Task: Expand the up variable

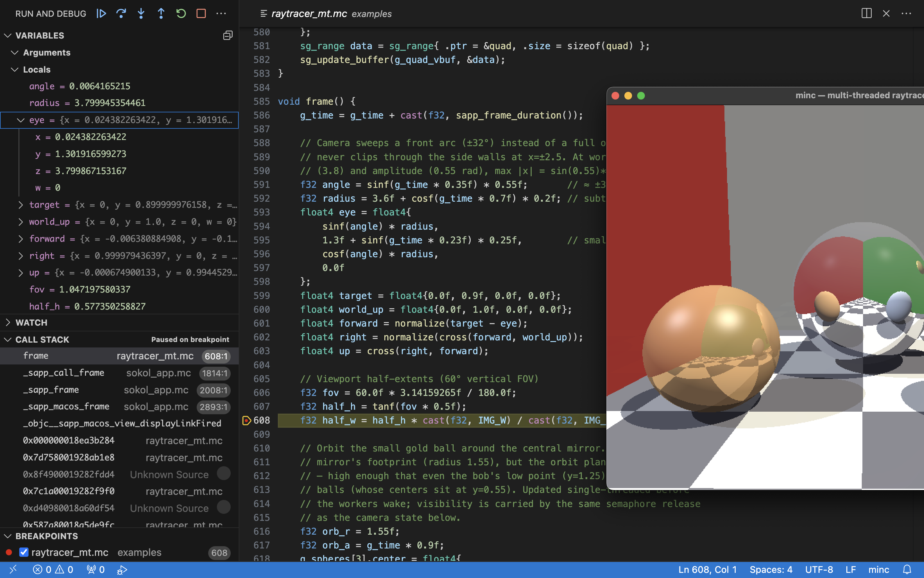Action: (x=21, y=273)
